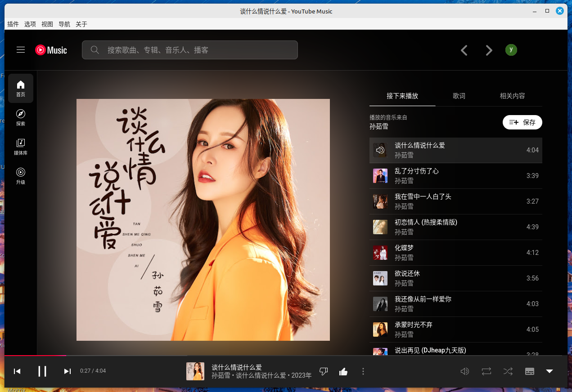Toggle repeat mode
The image size is (572, 392).
pyautogui.click(x=486, y=371)
